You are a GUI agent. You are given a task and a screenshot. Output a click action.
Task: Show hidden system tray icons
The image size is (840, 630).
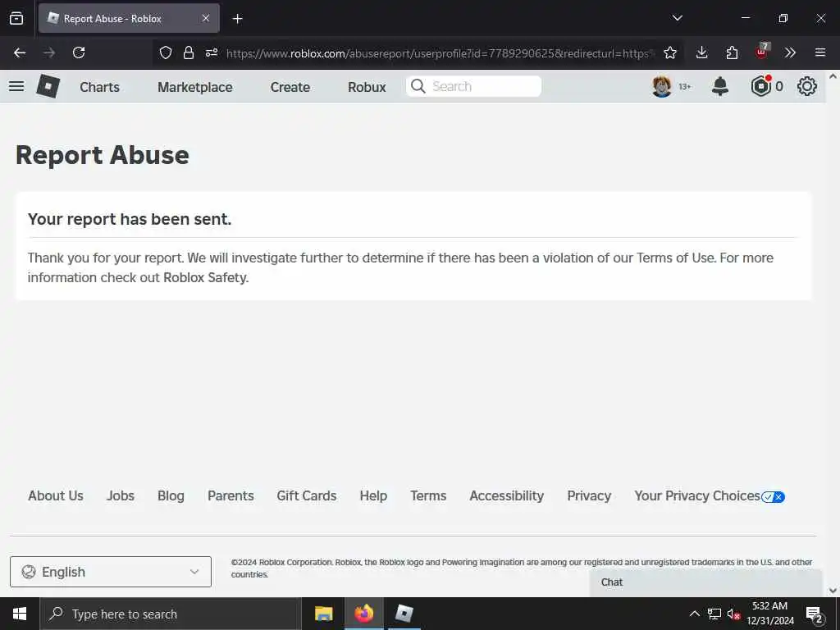(694, 614)
